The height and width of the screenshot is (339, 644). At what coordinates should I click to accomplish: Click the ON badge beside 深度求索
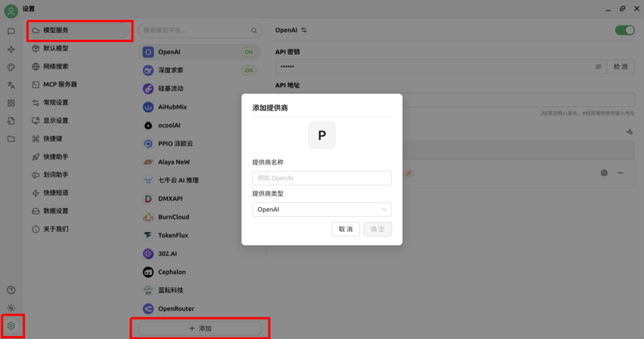pyautogui.click(x=248, y=71)
